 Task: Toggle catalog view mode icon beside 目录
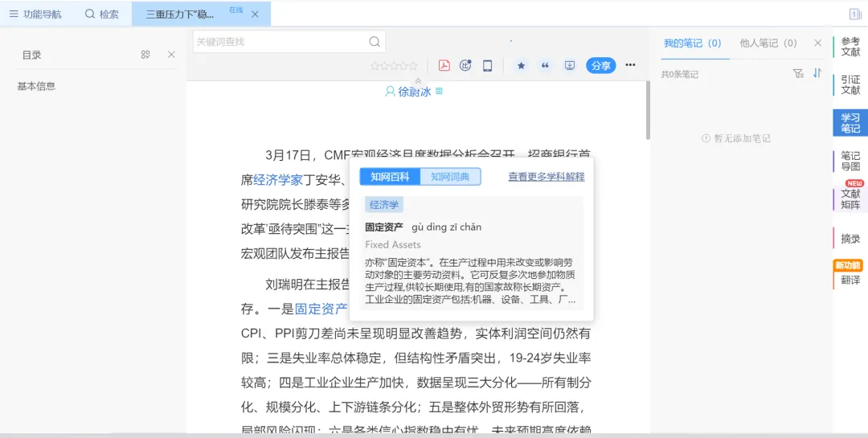145,55
